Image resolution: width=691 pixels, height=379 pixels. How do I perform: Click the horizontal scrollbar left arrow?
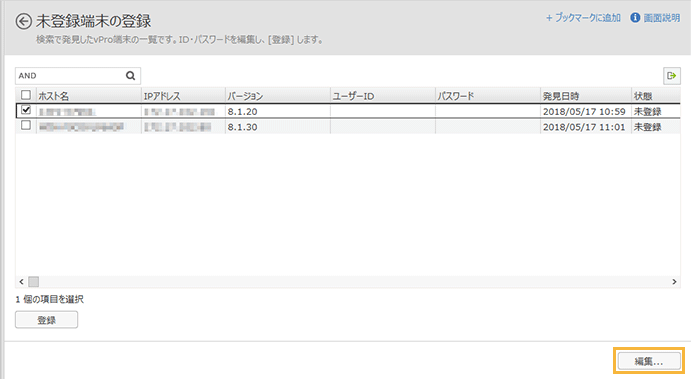(x=21, y=282)
